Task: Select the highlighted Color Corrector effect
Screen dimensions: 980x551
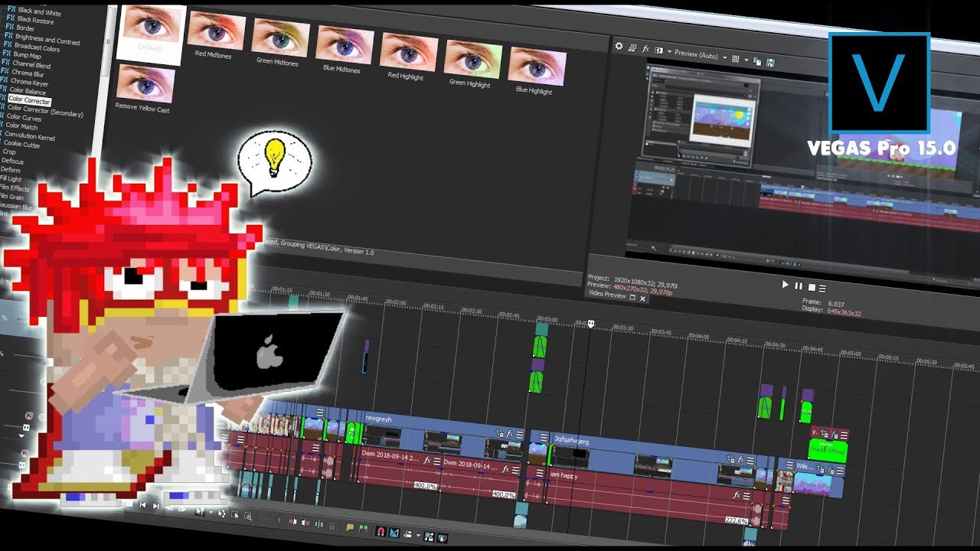Action: (x=29, y=100)
